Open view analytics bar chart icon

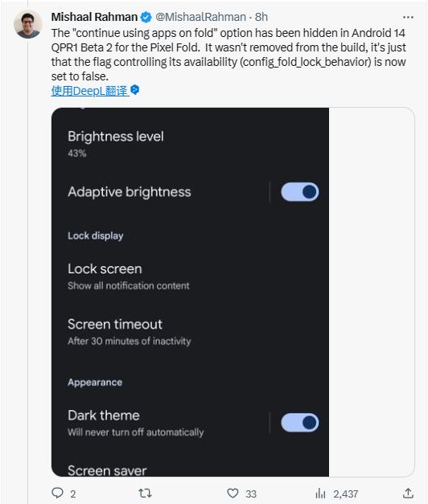coord(320,493)
